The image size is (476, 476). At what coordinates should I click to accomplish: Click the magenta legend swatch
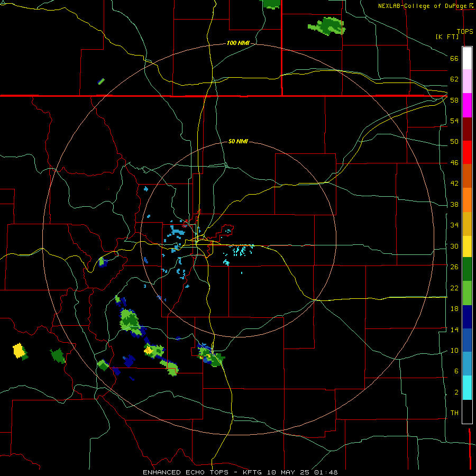click(467, 105)
